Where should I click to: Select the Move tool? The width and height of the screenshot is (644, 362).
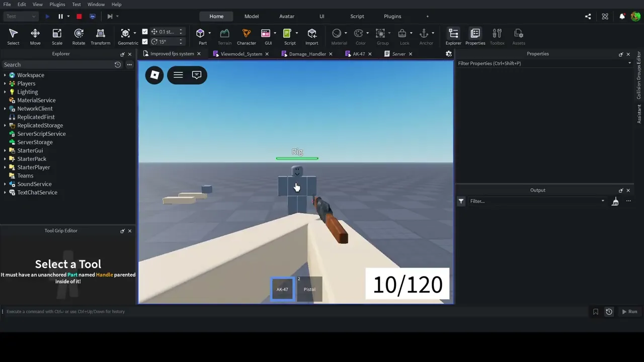[35, 37]
